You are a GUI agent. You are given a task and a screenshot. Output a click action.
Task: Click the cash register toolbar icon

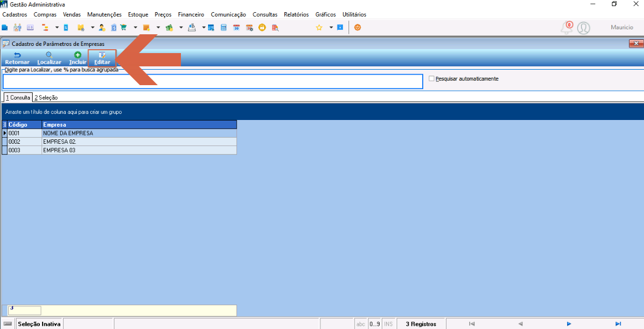click(x=192, y=28)
